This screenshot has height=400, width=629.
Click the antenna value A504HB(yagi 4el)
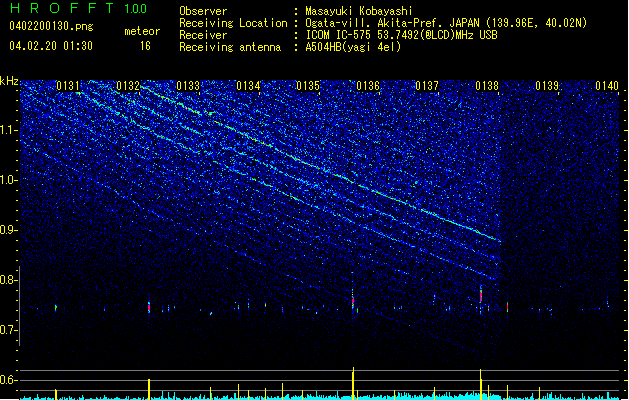[x=353, y=47]
